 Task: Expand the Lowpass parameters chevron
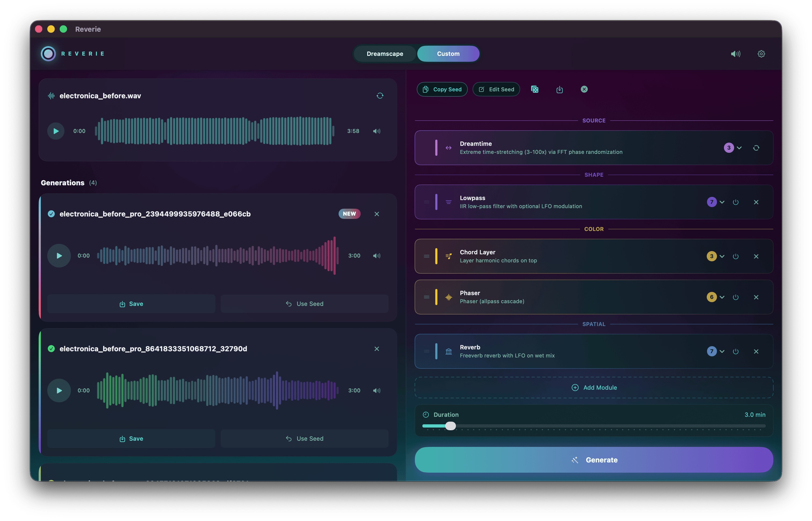722,202
